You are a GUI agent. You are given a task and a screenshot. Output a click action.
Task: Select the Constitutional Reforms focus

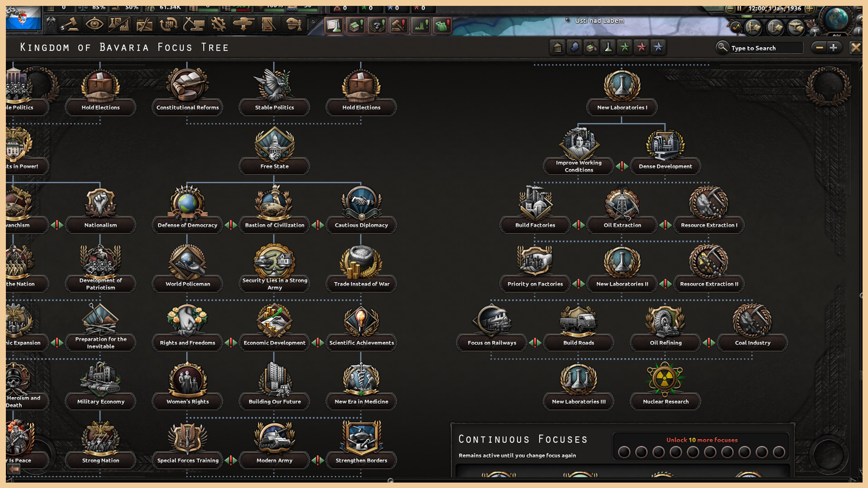188,93
